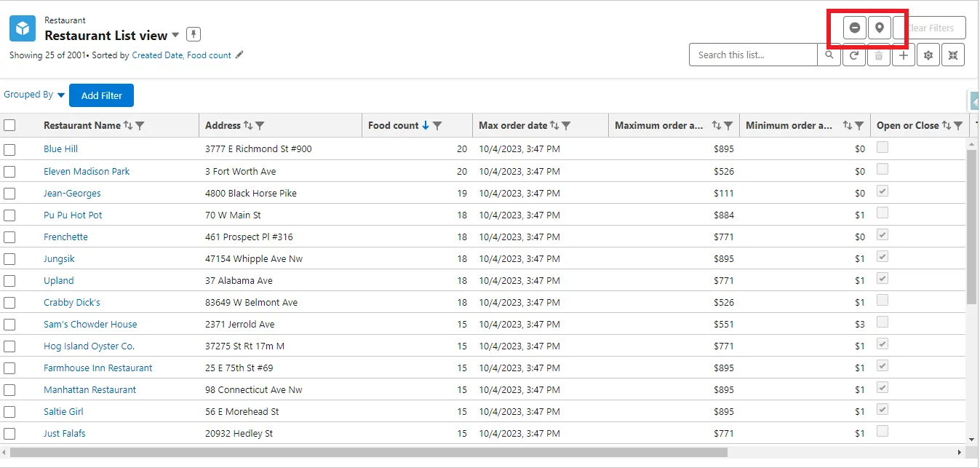Open the teal side panel arrow tab
The height and width of the screenshot is (468, 980).
tap(975, 101)
